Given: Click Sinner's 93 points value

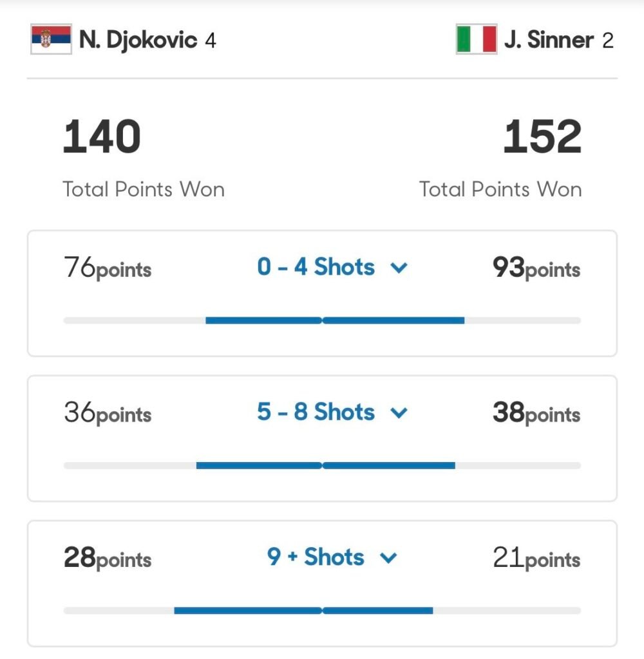Looking at the screenshot, I should coord(536,268).
